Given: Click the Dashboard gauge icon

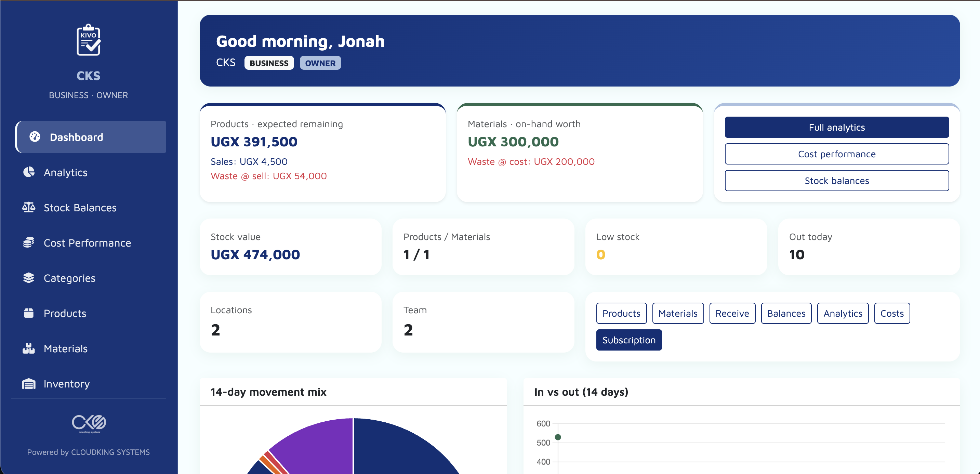Looking at the screenshot, I should tap(35, 137).
